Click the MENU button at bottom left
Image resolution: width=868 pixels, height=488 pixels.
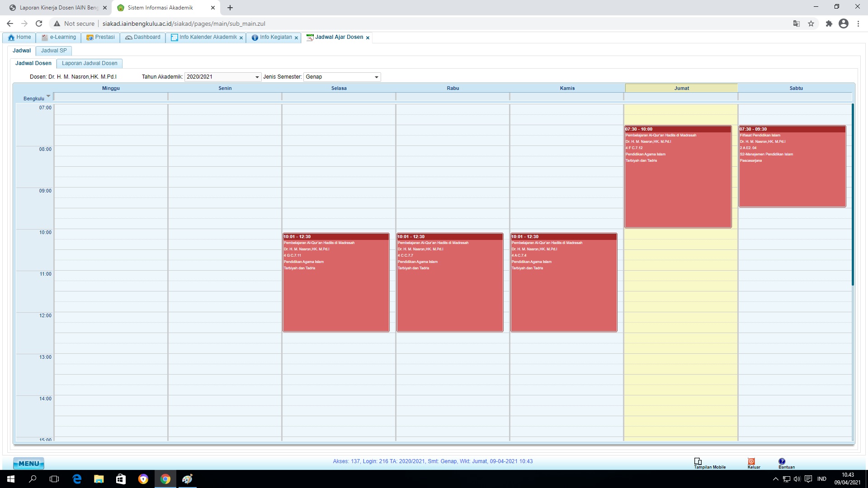coord(28,463)
